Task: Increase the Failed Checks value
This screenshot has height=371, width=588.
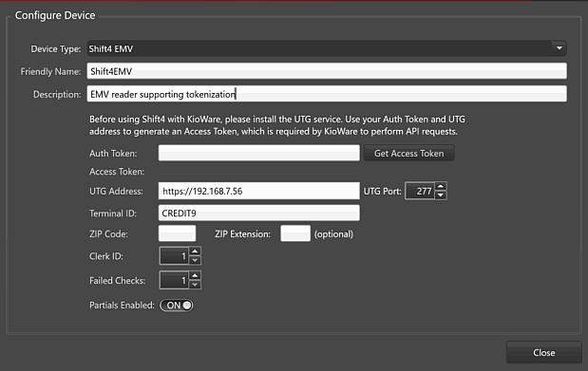Action: [195, 276]
